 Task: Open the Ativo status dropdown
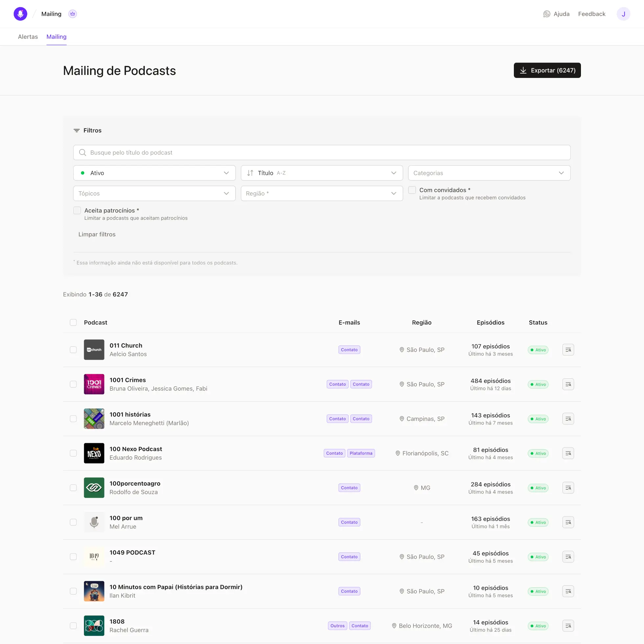(154, 173)
